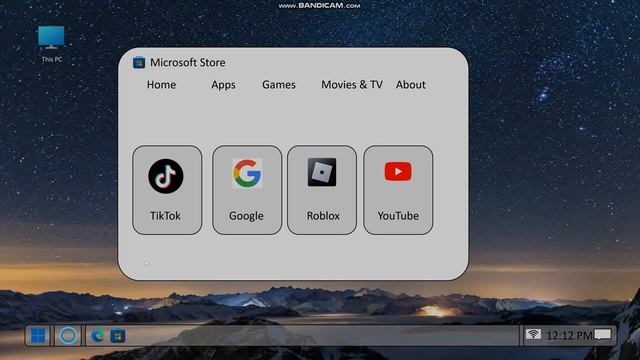Image resolution: width=640 pixels, height=360 pixels.
Task: Click the 12:12 PM clock
Action: point(569,336)
